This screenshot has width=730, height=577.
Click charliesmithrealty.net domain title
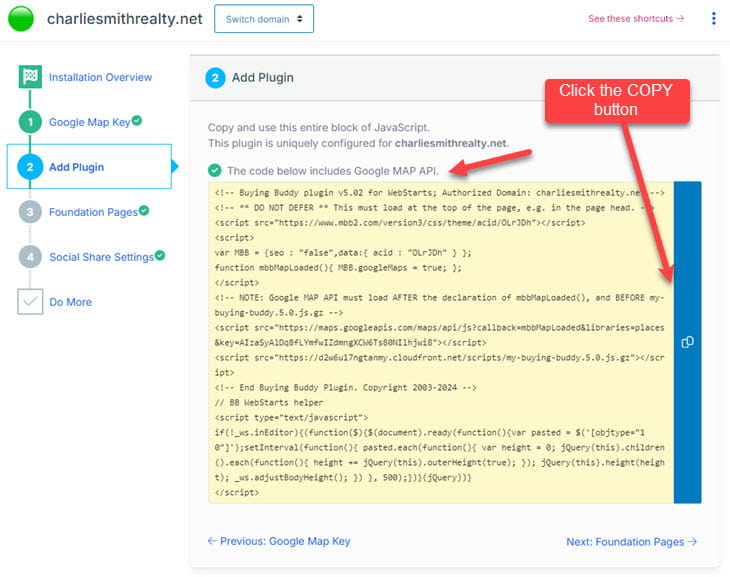tap(124, 19)
